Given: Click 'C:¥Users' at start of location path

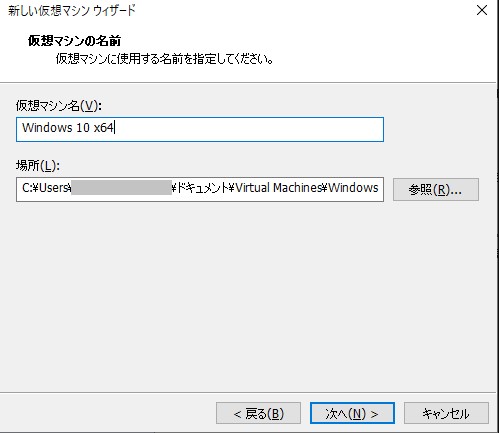Looking at the screenshot, I should click(x=46, y=188).
